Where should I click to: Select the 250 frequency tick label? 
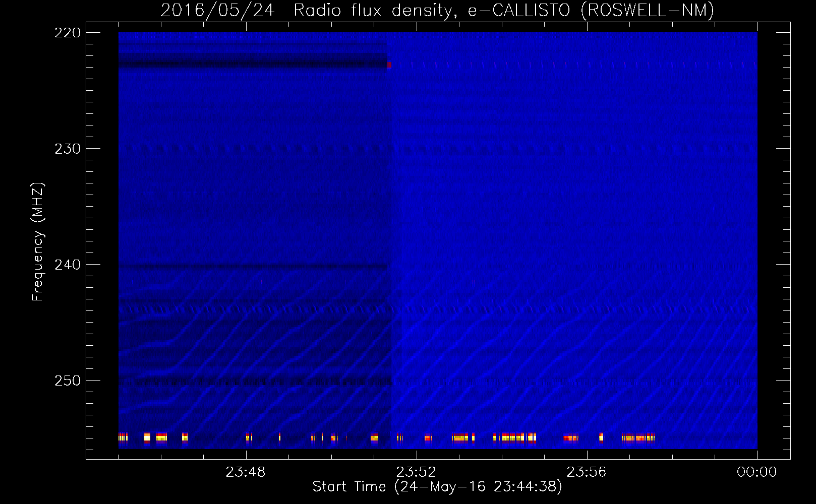pyautogui.click(x=68, y=381)
